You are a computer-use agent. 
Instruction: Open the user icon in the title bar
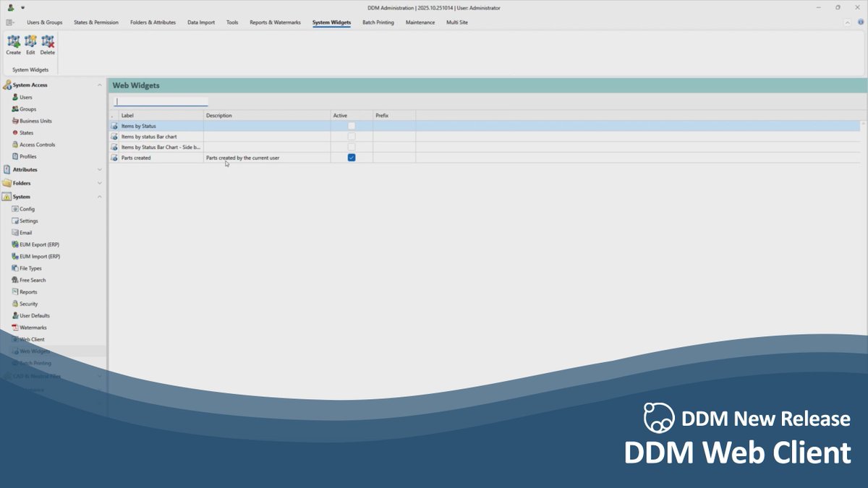click(11, 8)
